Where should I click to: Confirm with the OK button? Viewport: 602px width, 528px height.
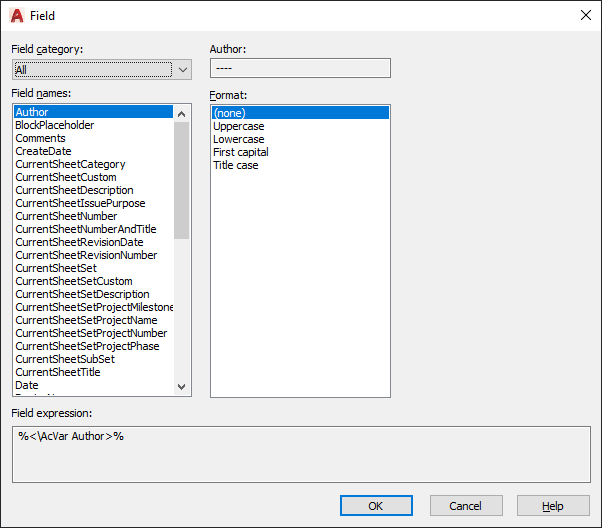[x=376, y=506]
